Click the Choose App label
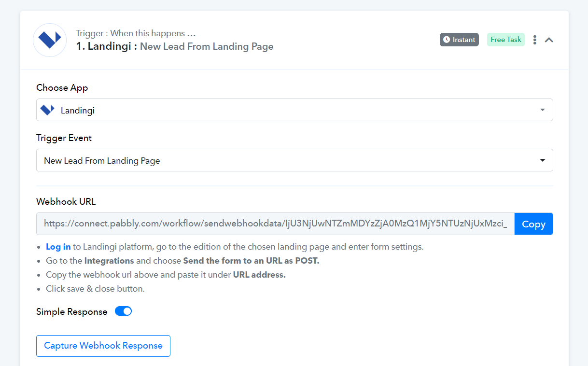This screenshot has width=588, height=366. (62, 88)
